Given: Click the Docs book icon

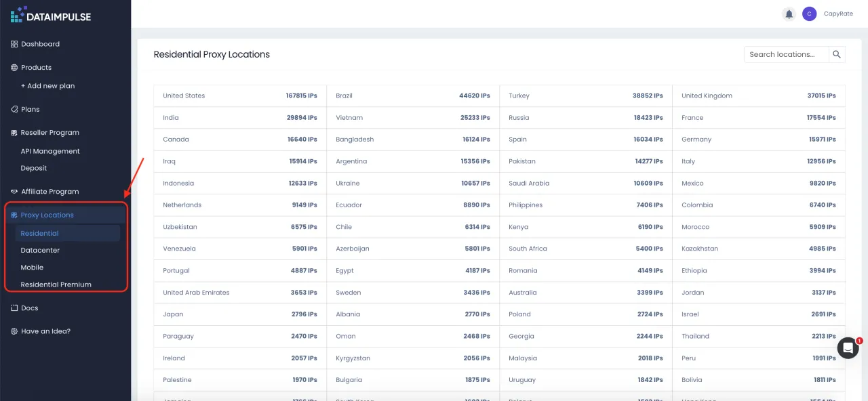Looking at the screenshot, I should (x=14, y=308).
